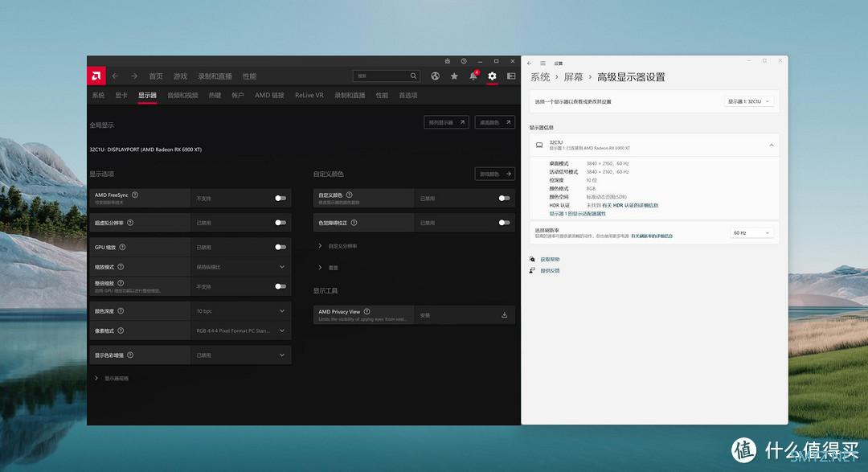This screenshot has width=868, height=472.
Task: Click the 系统 breadcrumb in Settings
Action: click(x=540, y=77)
